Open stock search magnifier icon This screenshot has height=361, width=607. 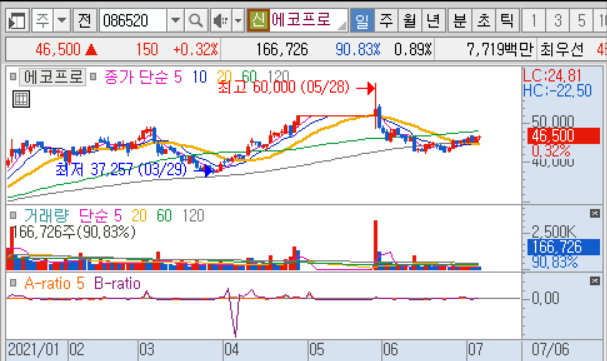(196, 20)
